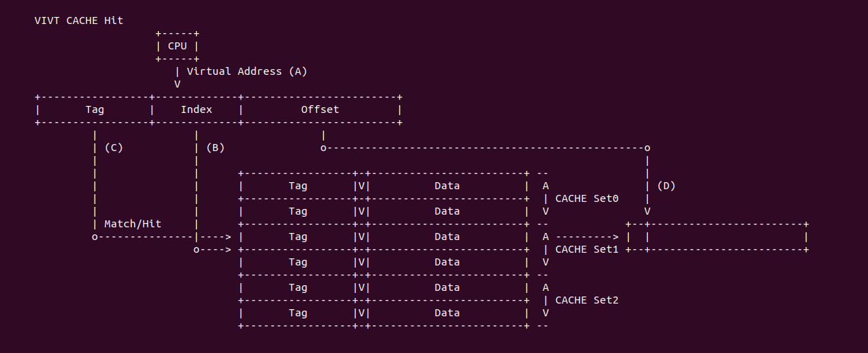Click the CACHE Set0 label

pos(586,198)
